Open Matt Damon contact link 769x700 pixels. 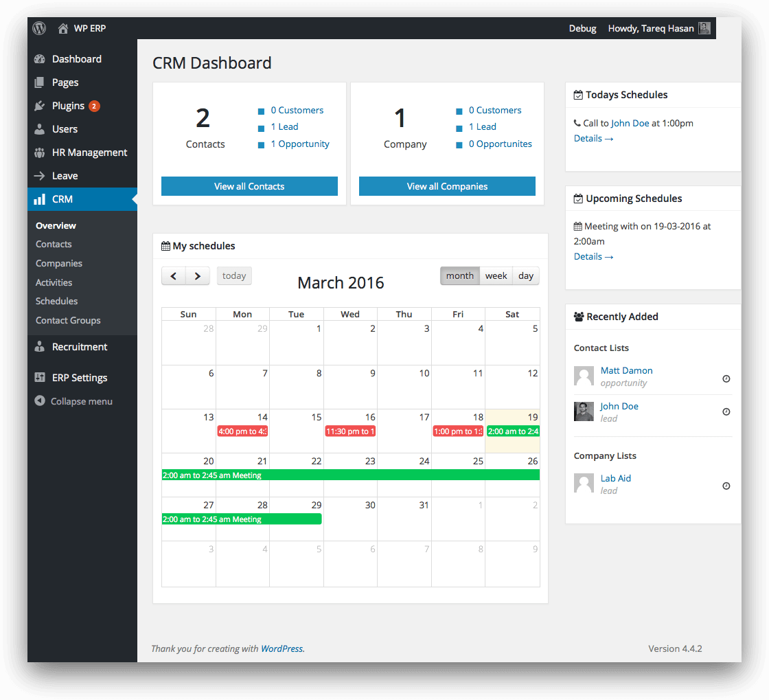627,371
